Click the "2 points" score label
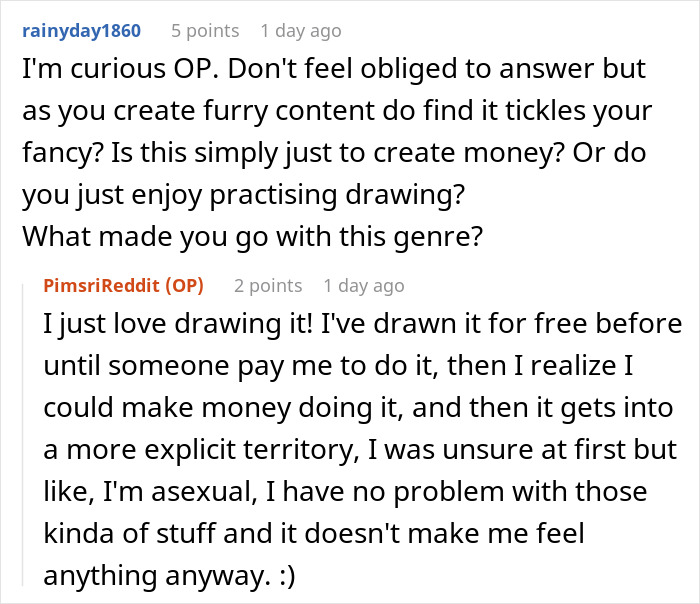Viewport: 700px width, 604px height. pos(268,286)
